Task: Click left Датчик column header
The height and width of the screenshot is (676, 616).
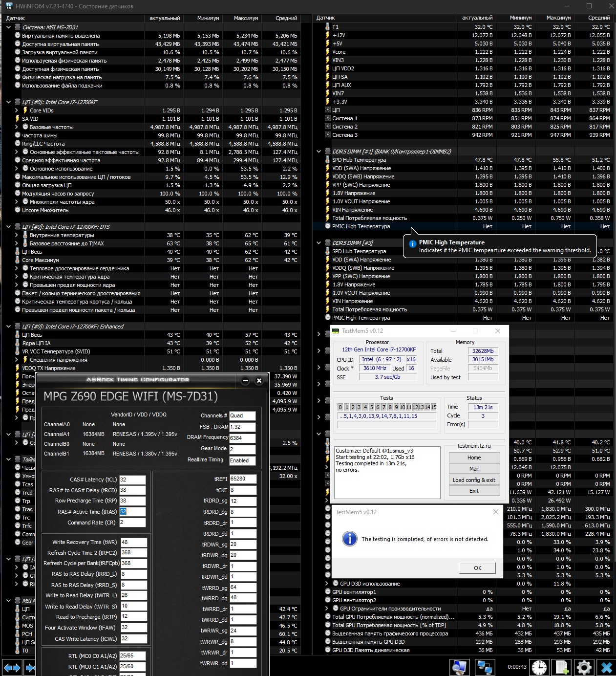Action: click(73, 18)
